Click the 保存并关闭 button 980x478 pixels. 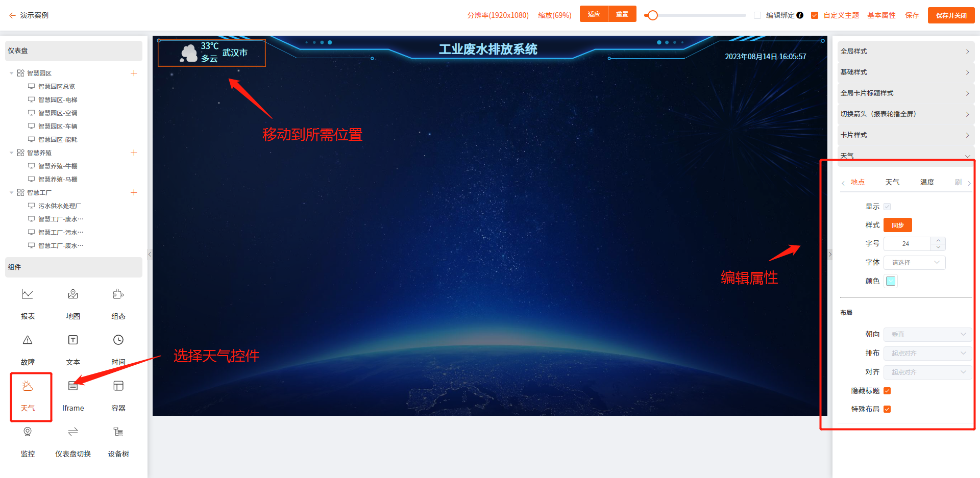tap(951, 15)
